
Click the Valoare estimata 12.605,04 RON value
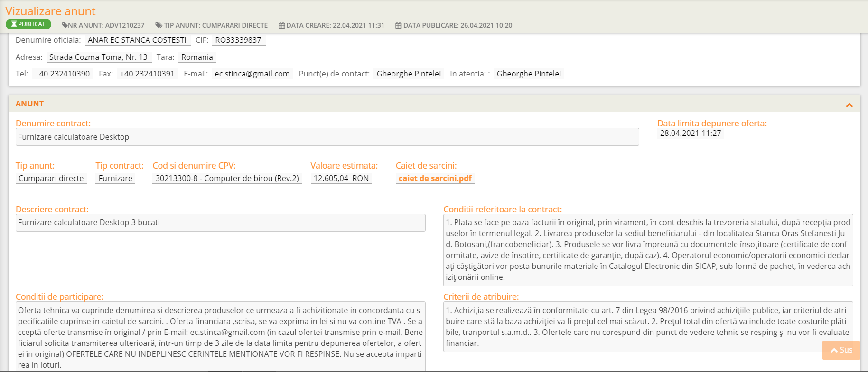[341, 178]
